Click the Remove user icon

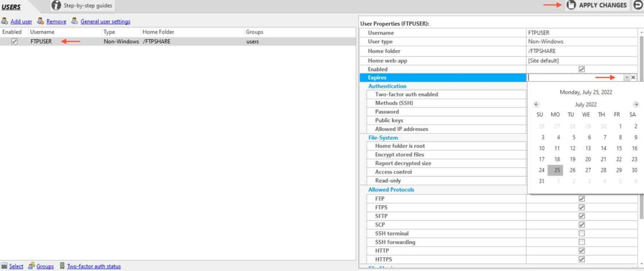40,21
